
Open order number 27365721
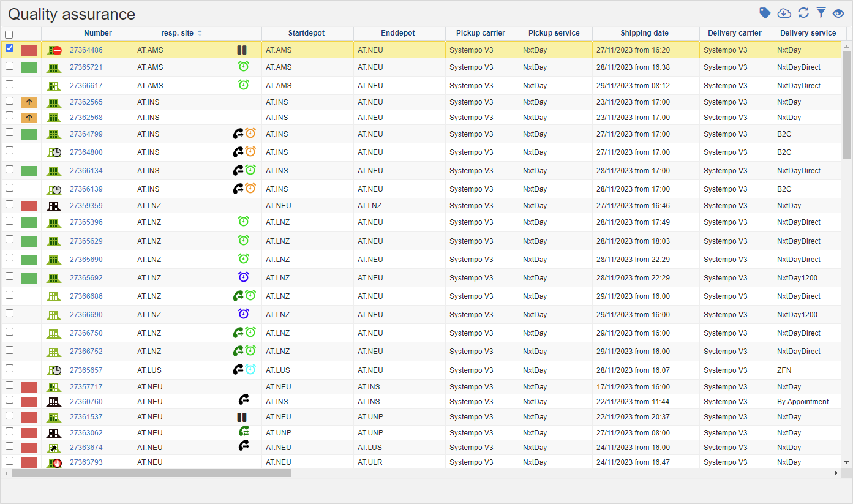coord(86,67)
